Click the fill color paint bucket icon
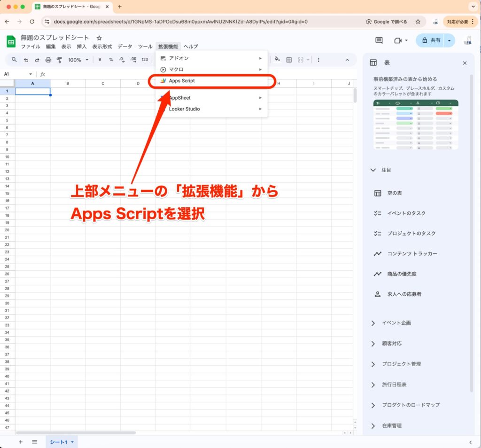 (x=277, y=60)
